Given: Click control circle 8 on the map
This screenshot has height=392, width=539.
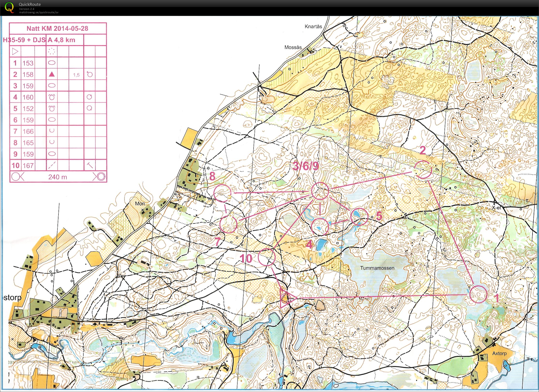Looking at the screenshot, I should tap(222, 193).
